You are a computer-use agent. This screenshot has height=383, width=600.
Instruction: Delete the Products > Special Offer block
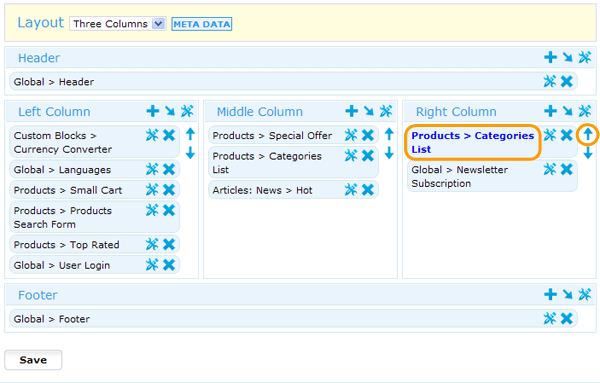[368, 135]
